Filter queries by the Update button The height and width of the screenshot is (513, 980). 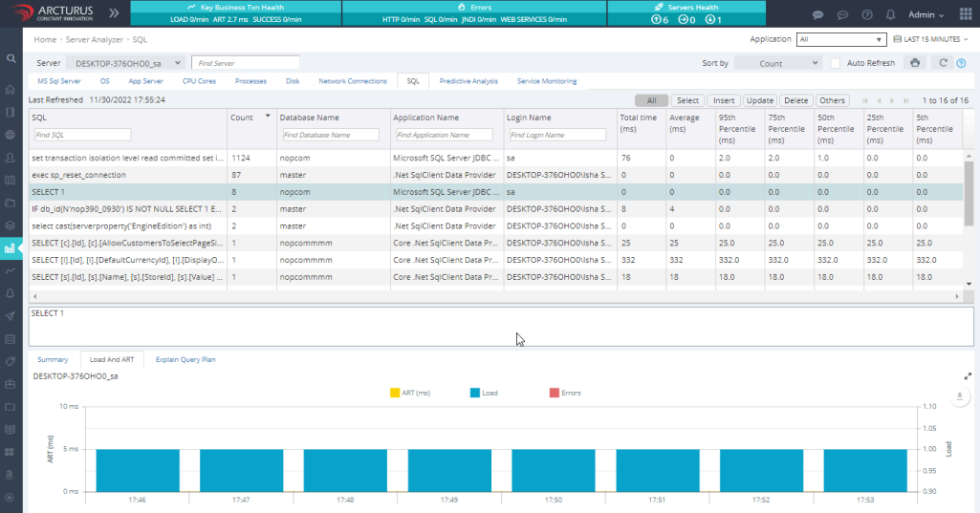[x=760, y=100]
